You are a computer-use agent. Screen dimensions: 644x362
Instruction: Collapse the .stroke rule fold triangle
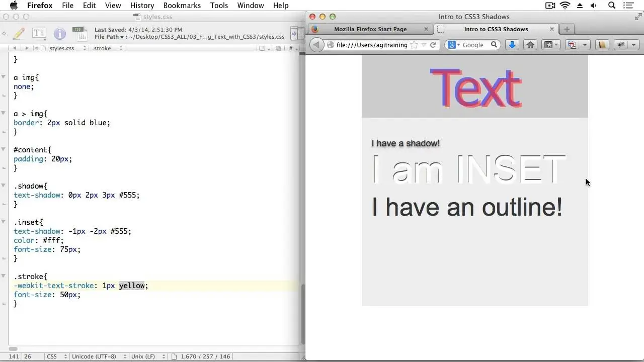pos(4,277)
